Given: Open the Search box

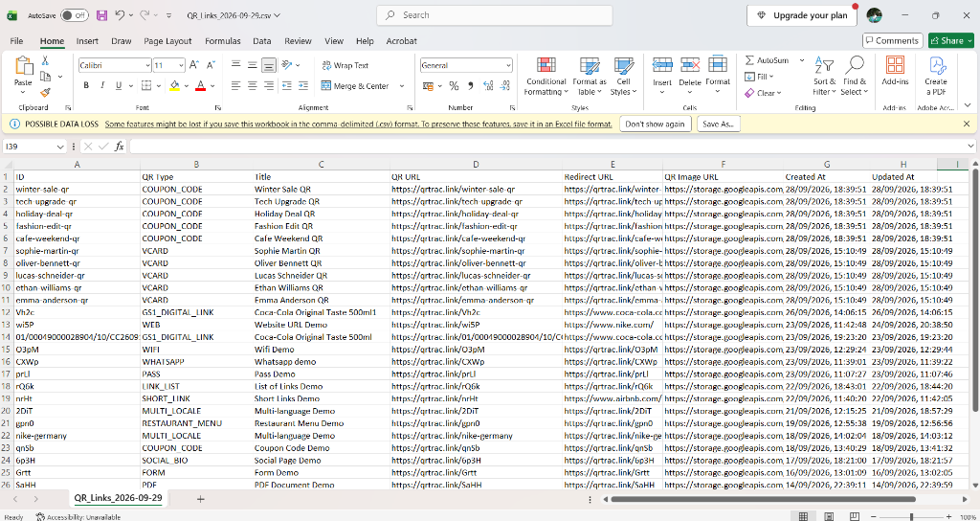Looking at the screenshot, I should coord(495,15).
